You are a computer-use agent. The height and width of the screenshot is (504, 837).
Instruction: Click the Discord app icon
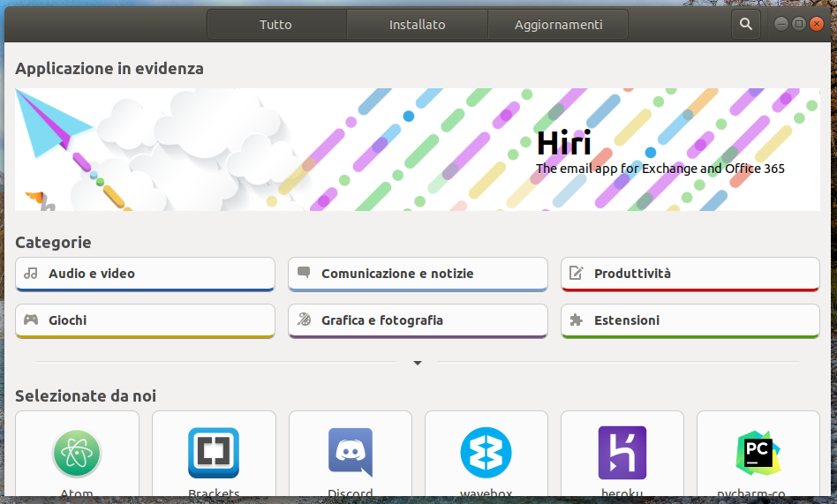pos(351,452)
